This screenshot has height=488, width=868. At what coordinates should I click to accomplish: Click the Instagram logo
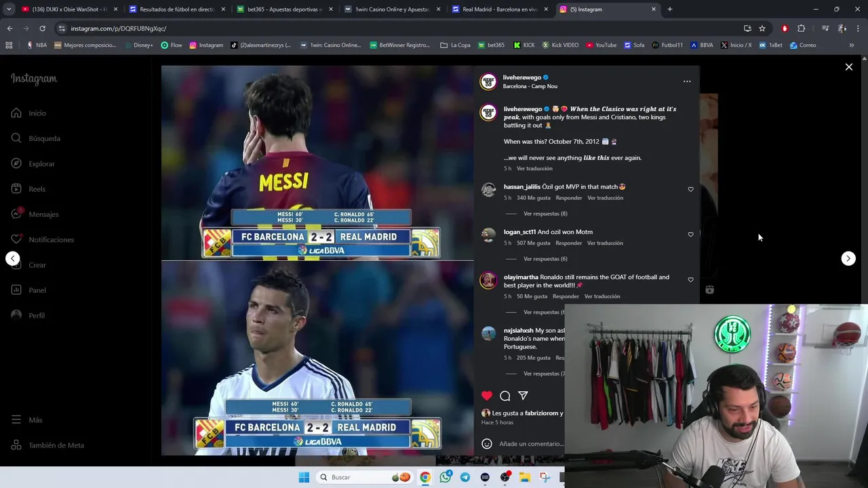(34, 79)
